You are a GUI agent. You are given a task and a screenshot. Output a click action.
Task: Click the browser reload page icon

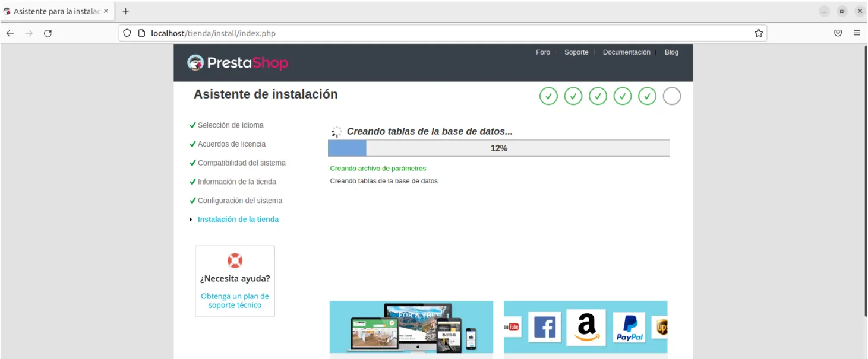pos(48,33)
